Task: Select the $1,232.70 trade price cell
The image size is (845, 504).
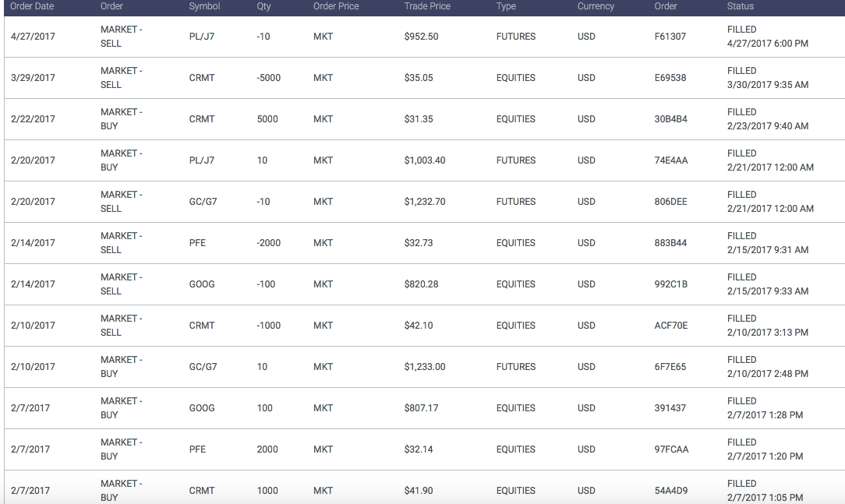Action: (425, 202)
